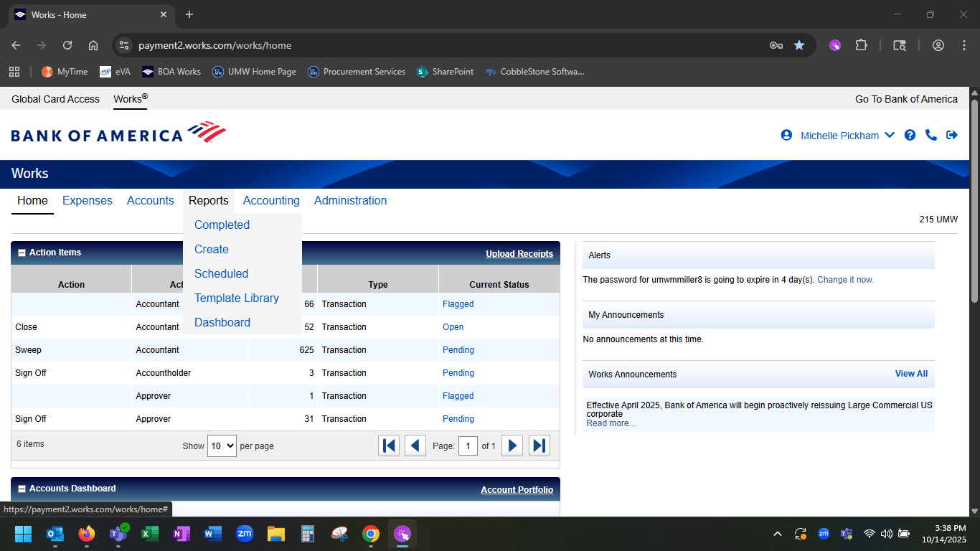This screenshot has height=551, width=980.
Task: Click the Upload Receipts link
Action: (519, 254)
